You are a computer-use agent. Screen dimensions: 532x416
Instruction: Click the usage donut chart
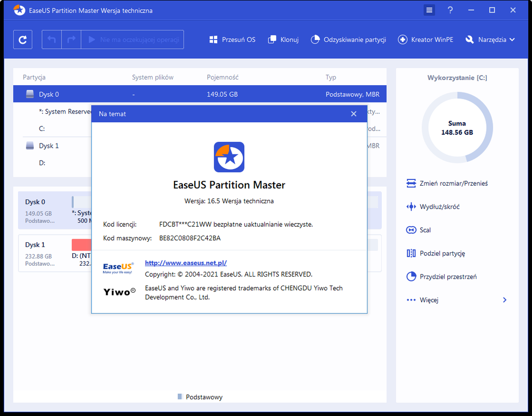click(457, 127)
